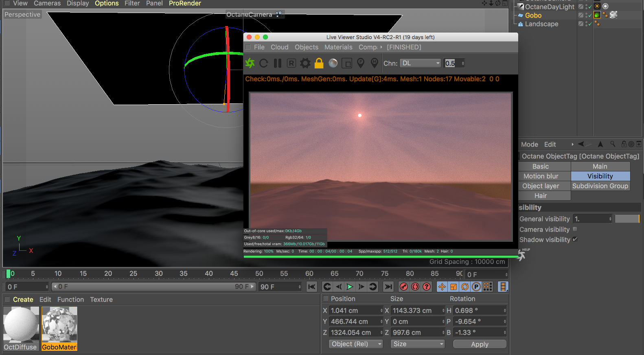Screen dimensions: 644x355
Task: Switch to the Main tab
Action: 600,167
